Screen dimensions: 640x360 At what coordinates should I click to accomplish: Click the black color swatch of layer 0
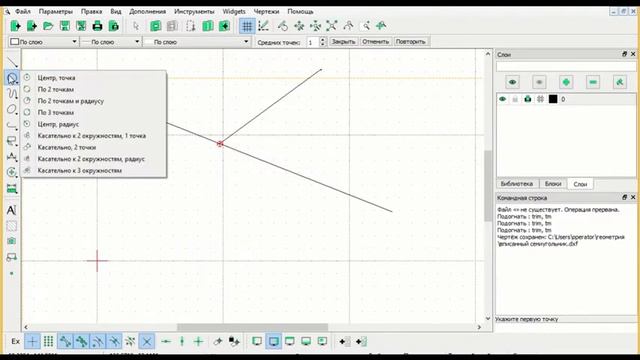click(x=553, y=99)
